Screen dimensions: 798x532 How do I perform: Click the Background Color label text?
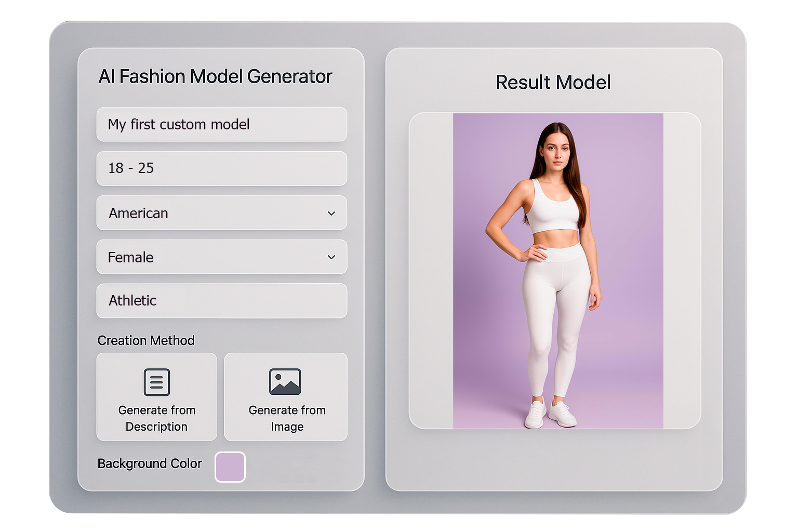(x=150, y=463)
